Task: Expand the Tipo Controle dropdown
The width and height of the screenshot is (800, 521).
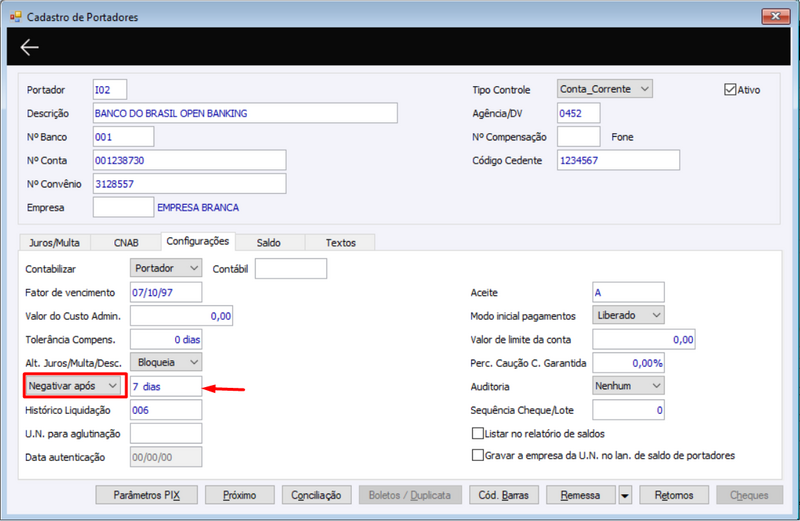Action: pyautogui.click(x=605, y=89)
